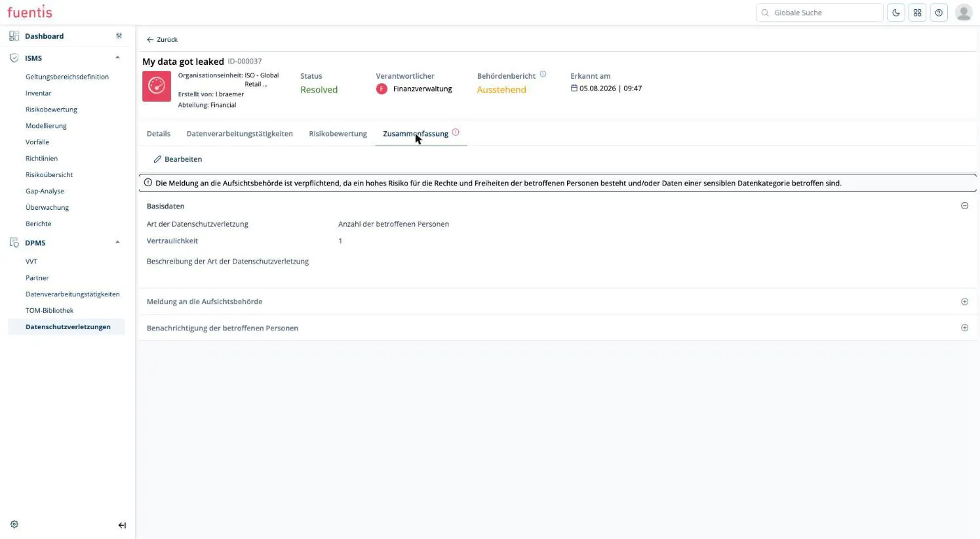The image size is (980, 539).
Task: Collapse the sidebar with arrow icon
Action: [122, 525]
